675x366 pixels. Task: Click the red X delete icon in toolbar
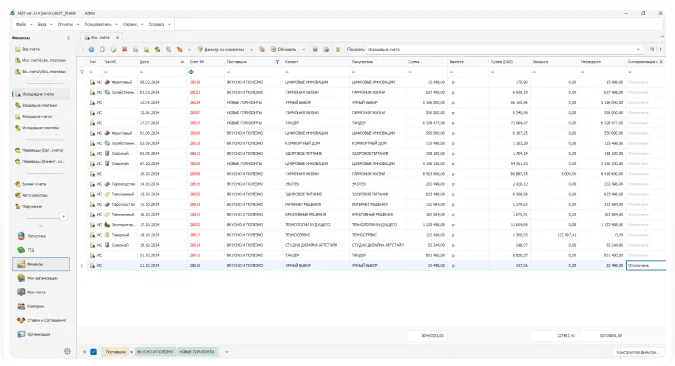point(124,50)
